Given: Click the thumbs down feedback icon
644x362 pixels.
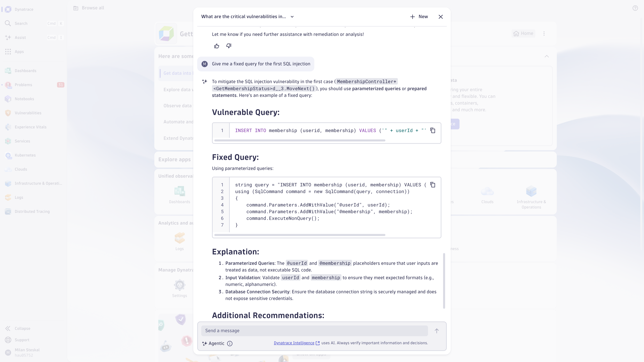Looking at the screenshot, I should pos(229,46).
